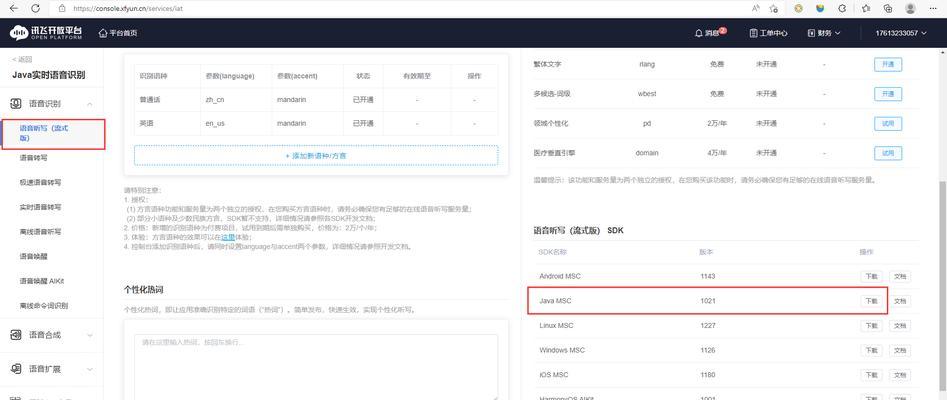Open 语音唤醒 in the sidebar

(x=33, y=256)
